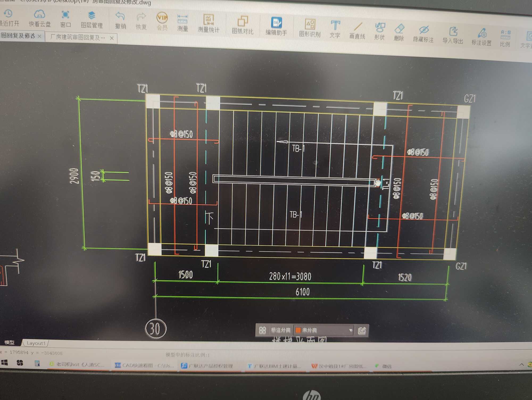Click the 恢复 redo arrow
532x400 pixels.
(x=141, y=17)
